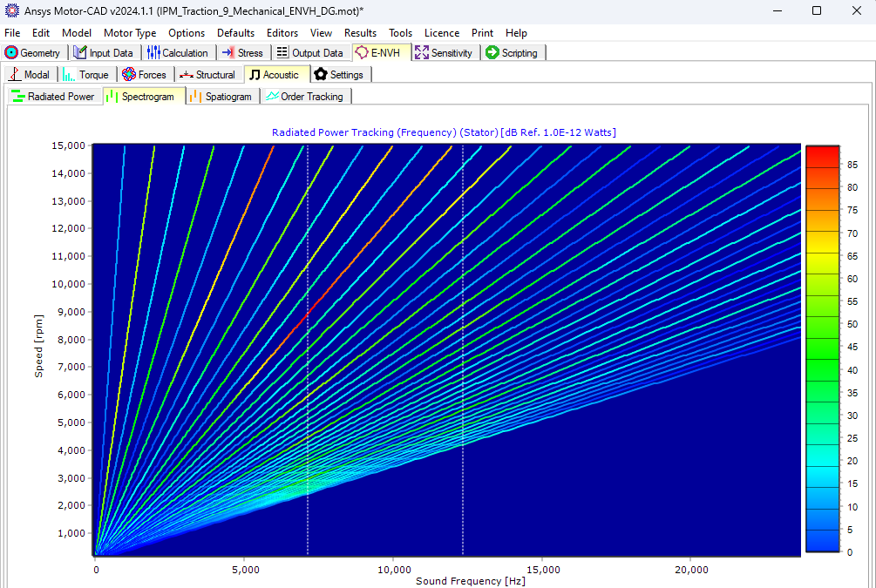Open the E-NVH Settings gear tab
The image size is (876, 588).
[x=341, y=74]
